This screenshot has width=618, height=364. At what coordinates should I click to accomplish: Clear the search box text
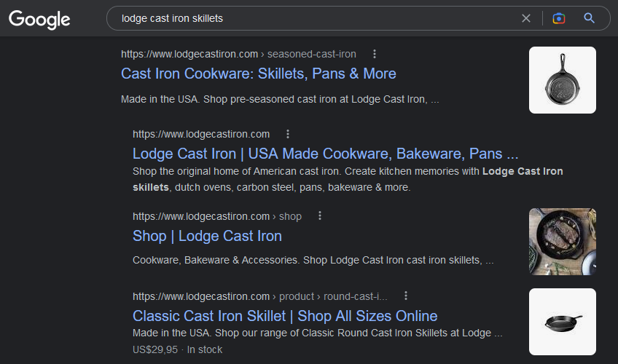point(526,18)
